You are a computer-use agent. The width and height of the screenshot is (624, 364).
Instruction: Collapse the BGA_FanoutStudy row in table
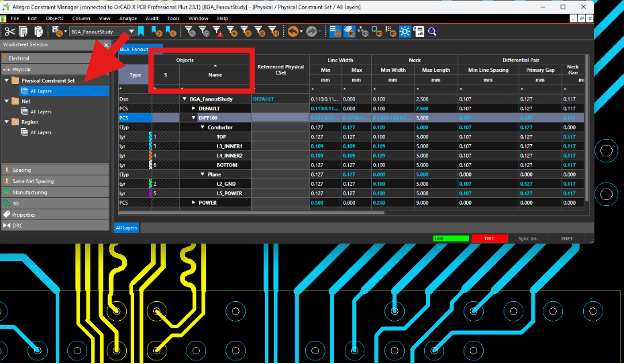(x=185, y=99)
